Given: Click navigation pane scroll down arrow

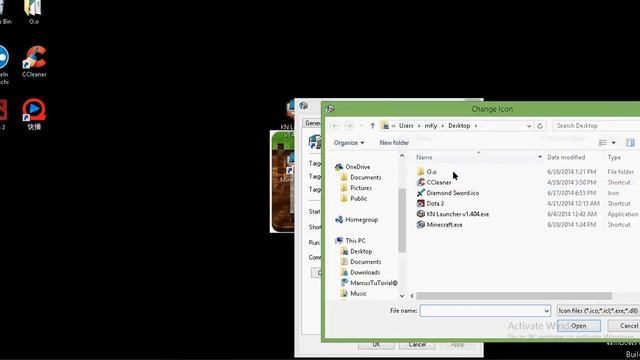Looking at the screenshot, I should pos(402,296).
